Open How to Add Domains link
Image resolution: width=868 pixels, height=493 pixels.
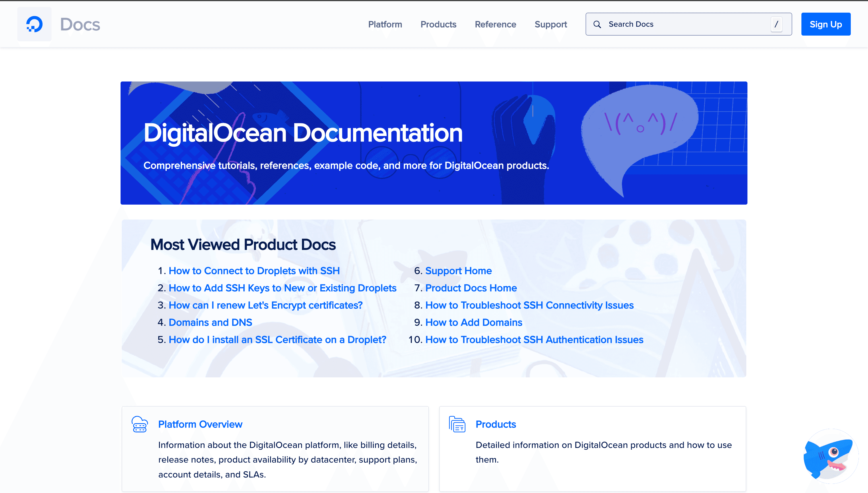coord(473,322)
